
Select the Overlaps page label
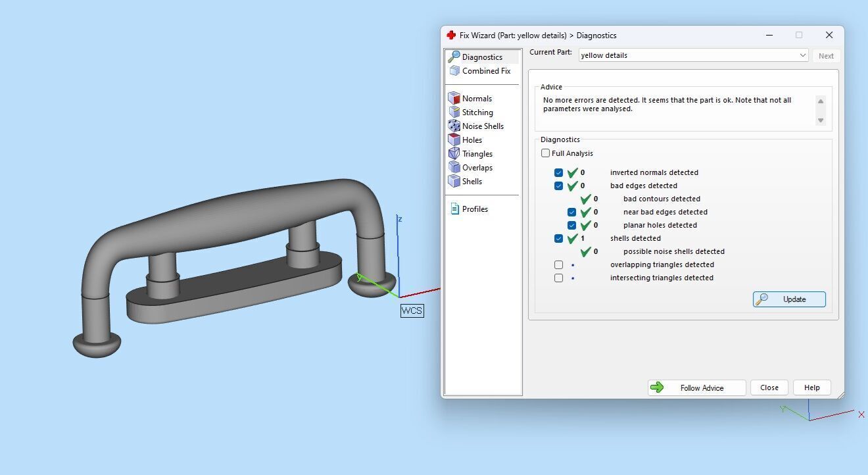pos(477,168)
